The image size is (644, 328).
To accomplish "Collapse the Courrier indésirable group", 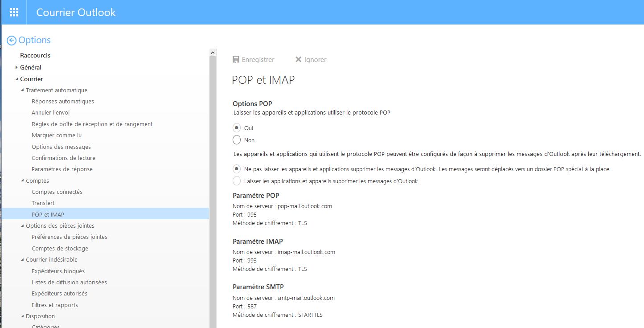I will [x=22, y=259].
